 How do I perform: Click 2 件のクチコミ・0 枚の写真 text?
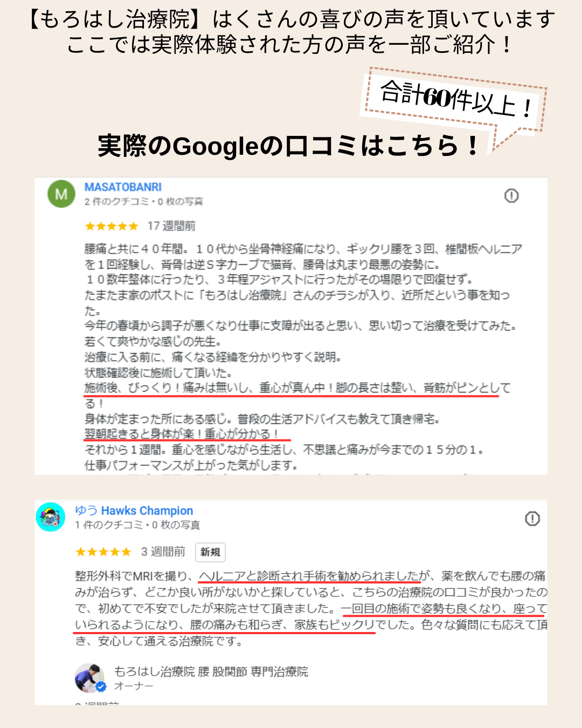[144, 202]
